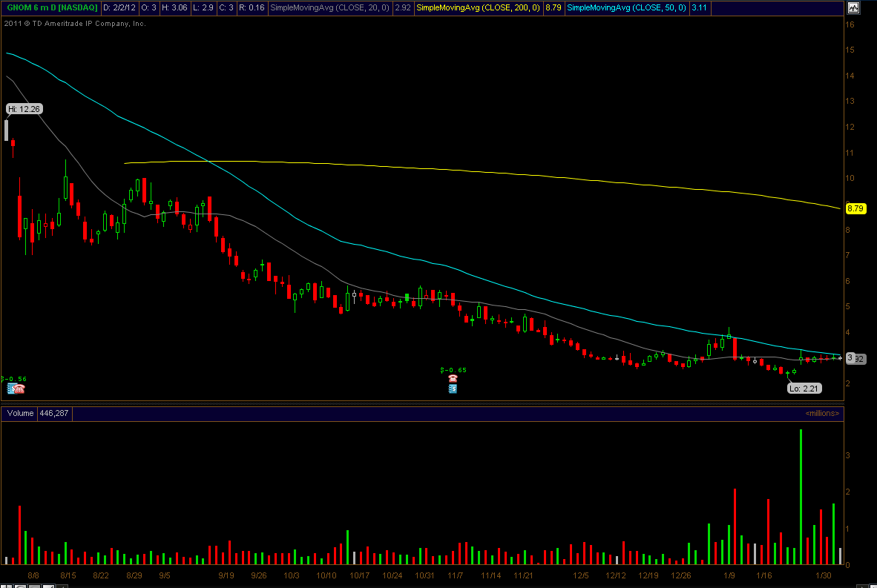Click the phone icon below $-0.56
This screenshot has height=588, width=877.
[19, 388]
